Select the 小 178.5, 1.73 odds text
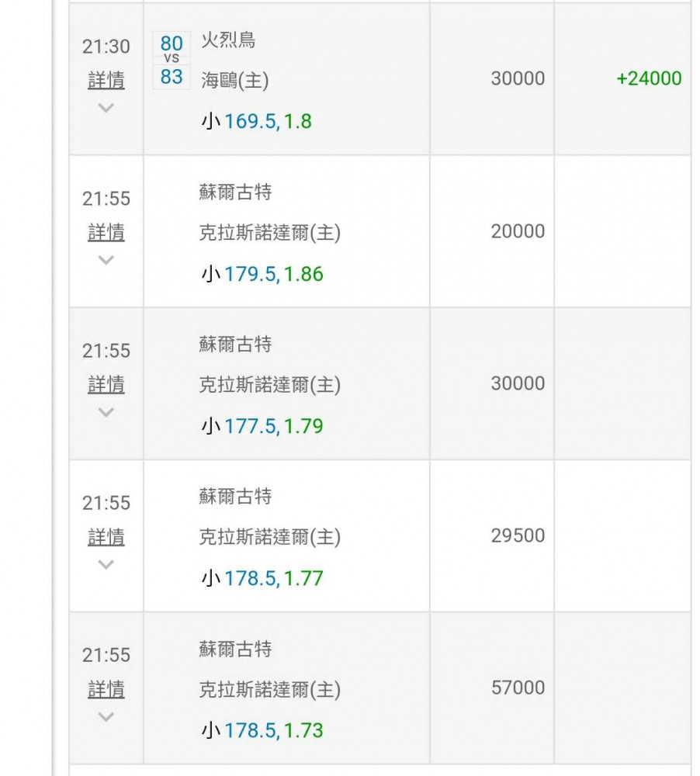 pyautogui.click(x=262, y=730)
